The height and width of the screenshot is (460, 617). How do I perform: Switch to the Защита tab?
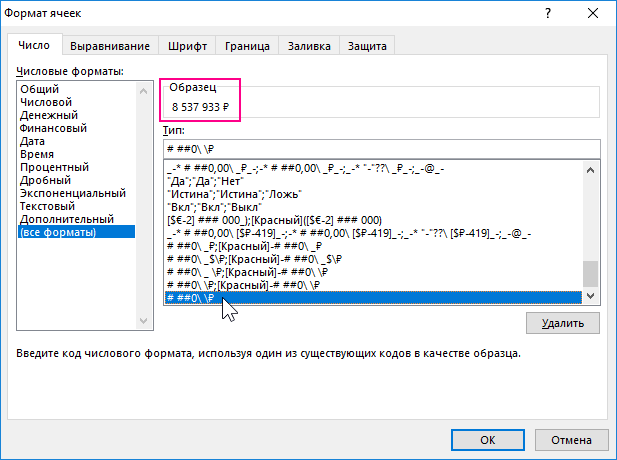[x=367, y=46]
